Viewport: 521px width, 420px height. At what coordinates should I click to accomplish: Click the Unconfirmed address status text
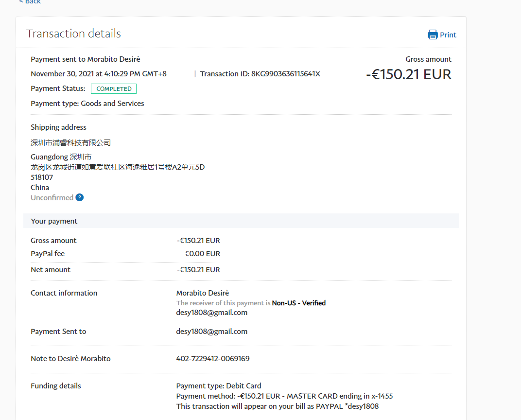tap(52, 198)
